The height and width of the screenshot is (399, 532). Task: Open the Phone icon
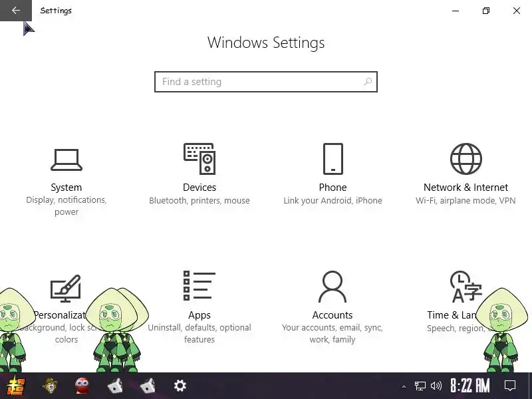pos(333,159)
